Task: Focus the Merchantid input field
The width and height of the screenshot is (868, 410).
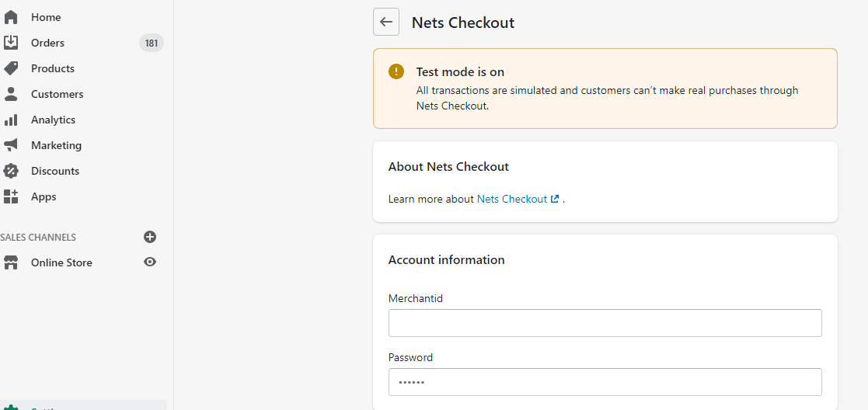Action: tap(605, 323)
